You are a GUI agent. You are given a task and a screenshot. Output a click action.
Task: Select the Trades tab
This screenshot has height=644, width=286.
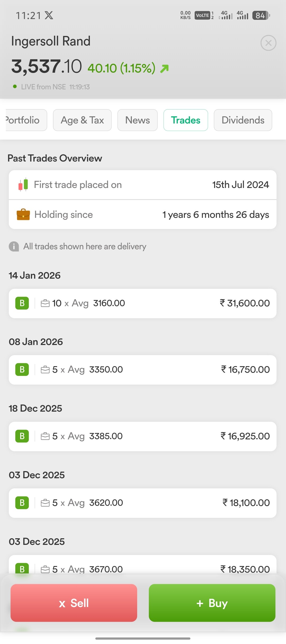click(x=186, y=120)
